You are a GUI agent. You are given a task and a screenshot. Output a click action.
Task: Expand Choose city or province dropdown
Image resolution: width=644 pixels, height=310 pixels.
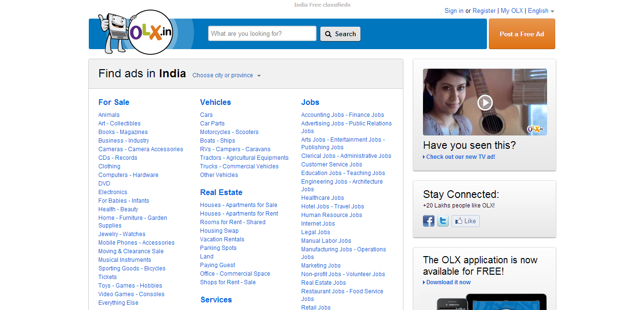[227, 75]
